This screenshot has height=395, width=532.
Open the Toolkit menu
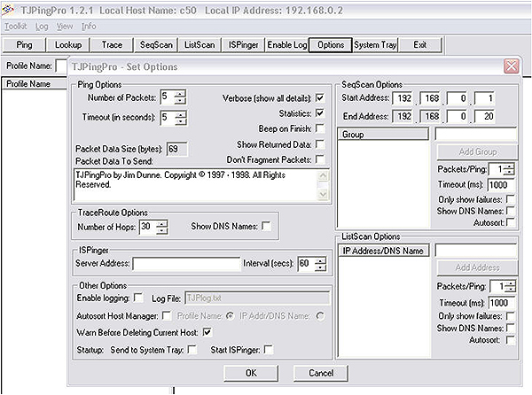[16, 26]
